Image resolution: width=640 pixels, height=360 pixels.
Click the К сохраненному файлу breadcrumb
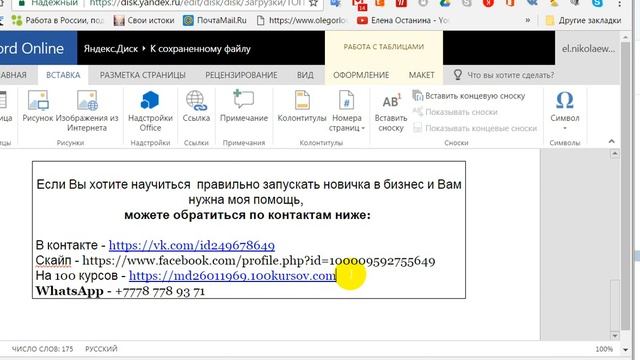click(200, 49)
